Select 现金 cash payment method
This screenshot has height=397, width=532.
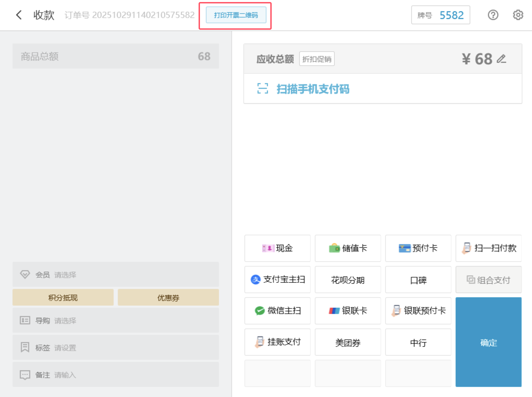click(277, 248)
